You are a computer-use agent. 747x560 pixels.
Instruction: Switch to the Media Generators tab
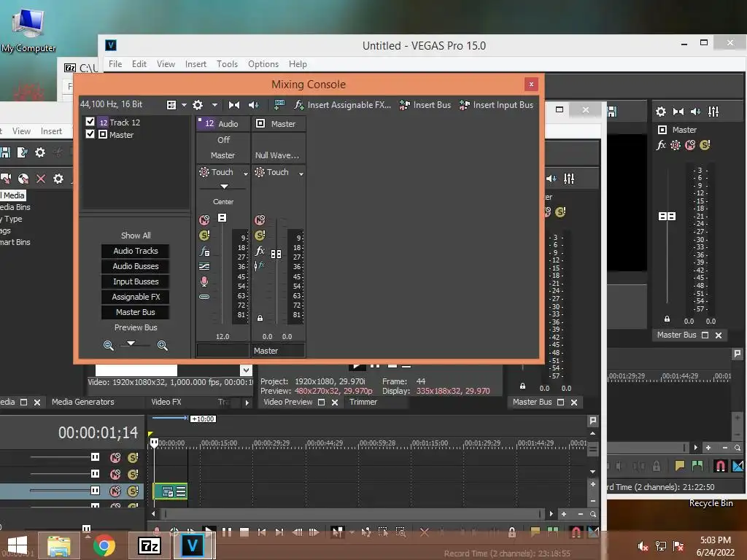tap(83, 402)
